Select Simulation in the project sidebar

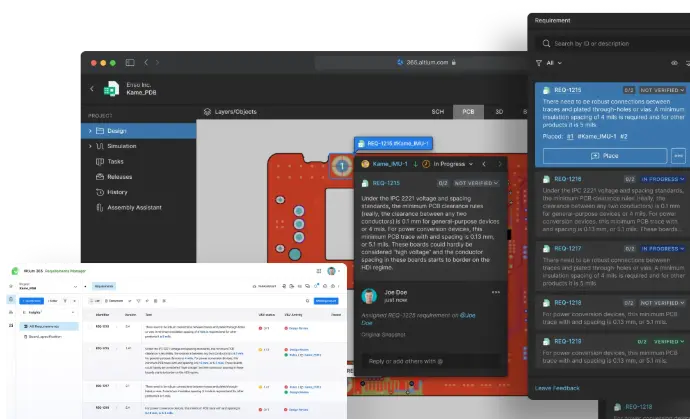121,146
